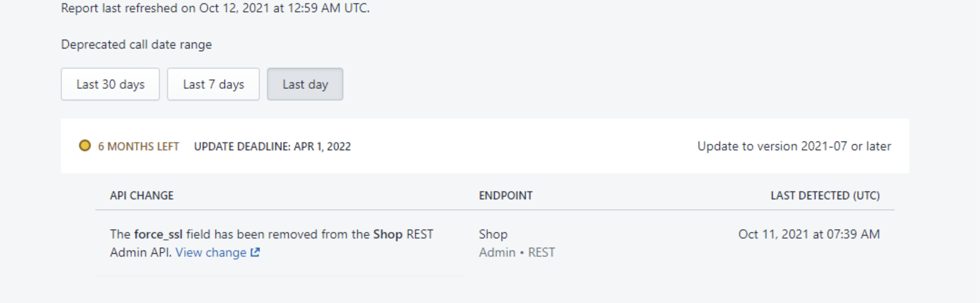Click Update to version 2021-07 or later

[x=794, y=146]
